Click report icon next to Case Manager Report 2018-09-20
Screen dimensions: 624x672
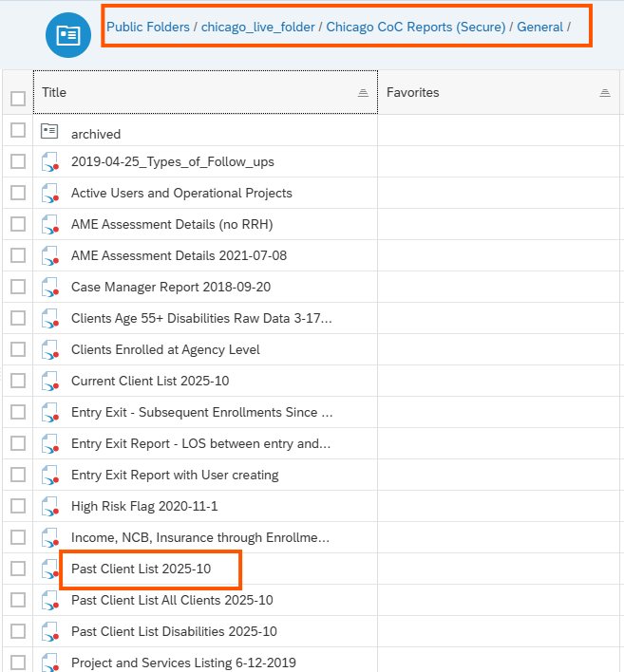tap(50, 288)
